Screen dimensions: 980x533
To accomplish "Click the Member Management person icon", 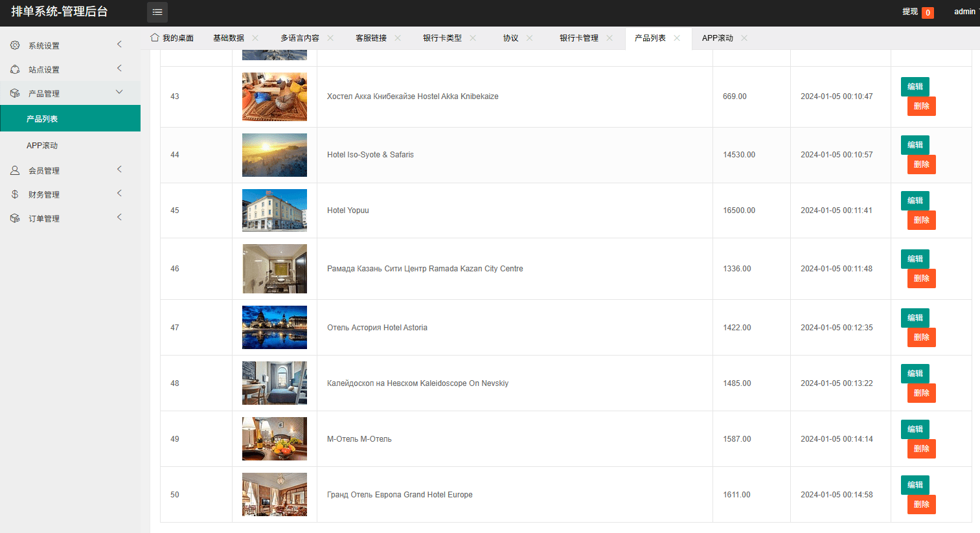I will (x=15, y=170).
